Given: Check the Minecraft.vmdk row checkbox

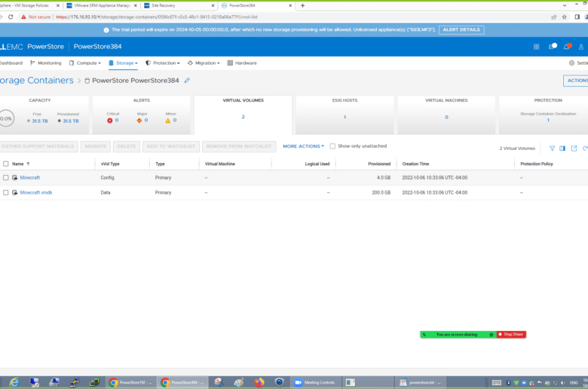Looking at the screenshot, I should tap(5, 192).
